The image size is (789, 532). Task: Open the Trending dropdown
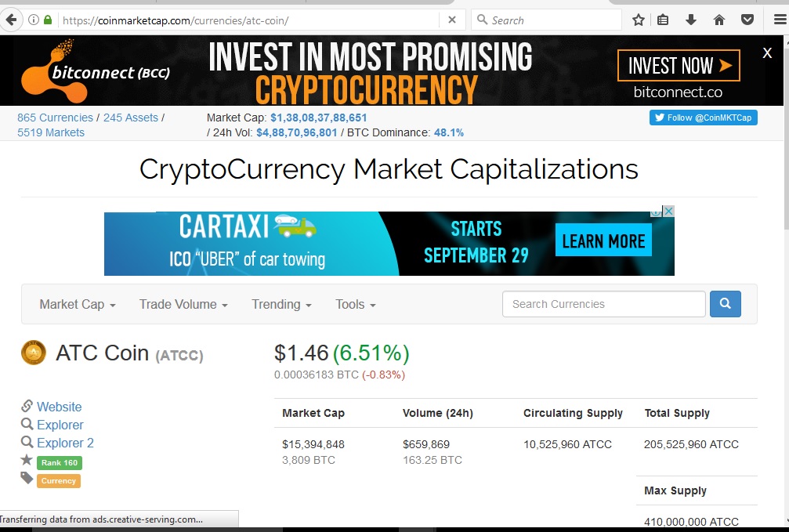click(280, 304)
